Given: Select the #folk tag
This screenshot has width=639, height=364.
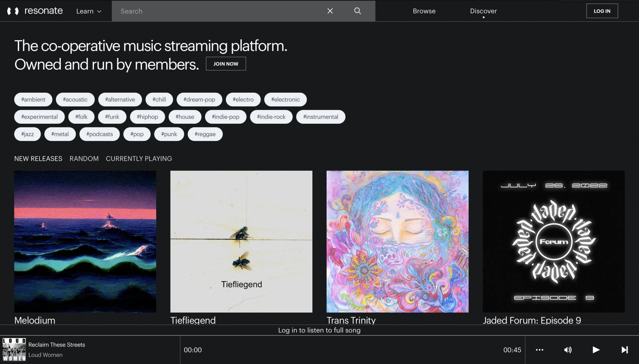Looking at the screenshot, I should tap(81, 117).
